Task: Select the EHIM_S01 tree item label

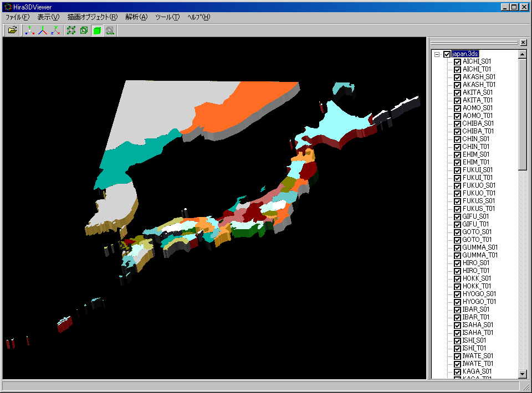Action: click(x=475, y=154)
